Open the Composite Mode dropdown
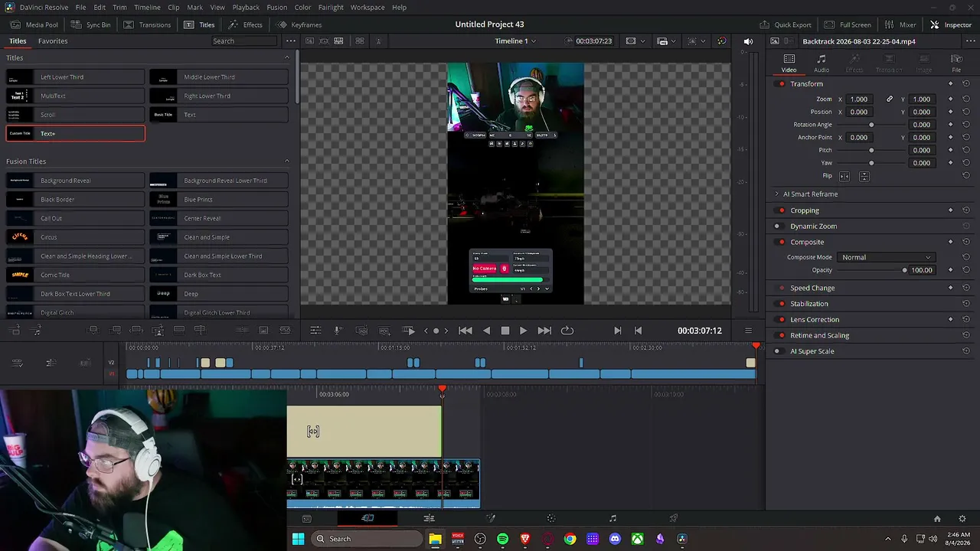The image size is (980, 551). coord(886,257)
